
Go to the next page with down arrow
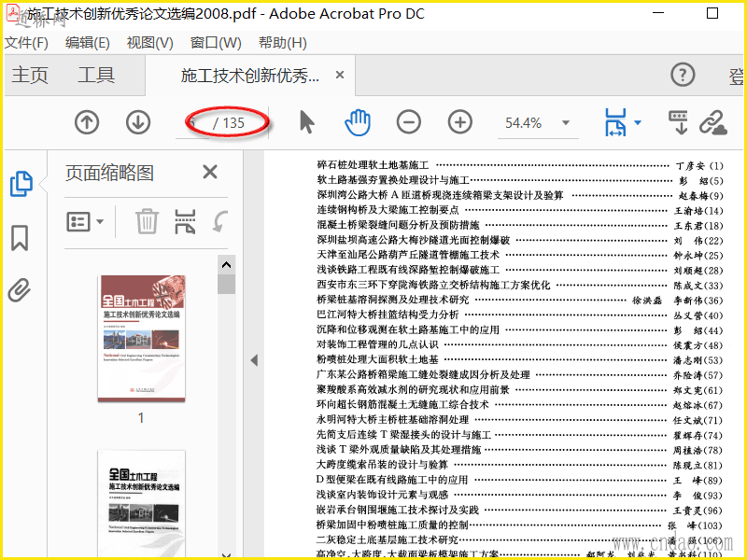pos(138,122)
